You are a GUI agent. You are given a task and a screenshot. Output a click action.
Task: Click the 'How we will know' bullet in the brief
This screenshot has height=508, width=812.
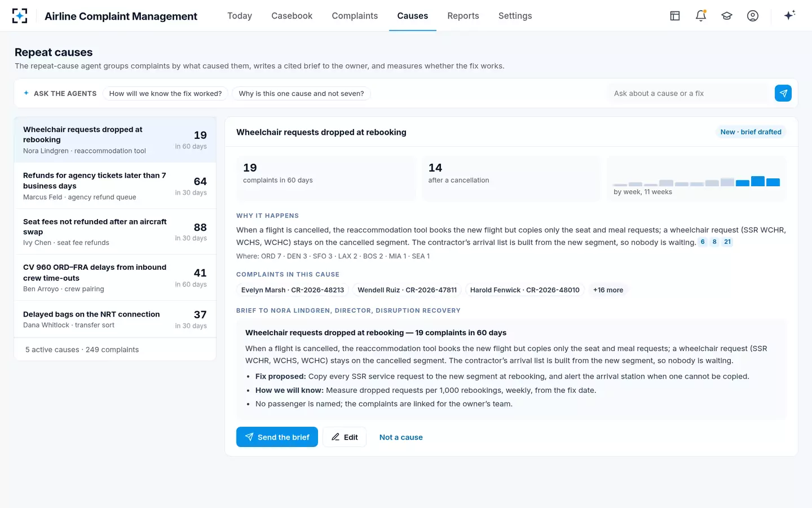click(426, 390)
